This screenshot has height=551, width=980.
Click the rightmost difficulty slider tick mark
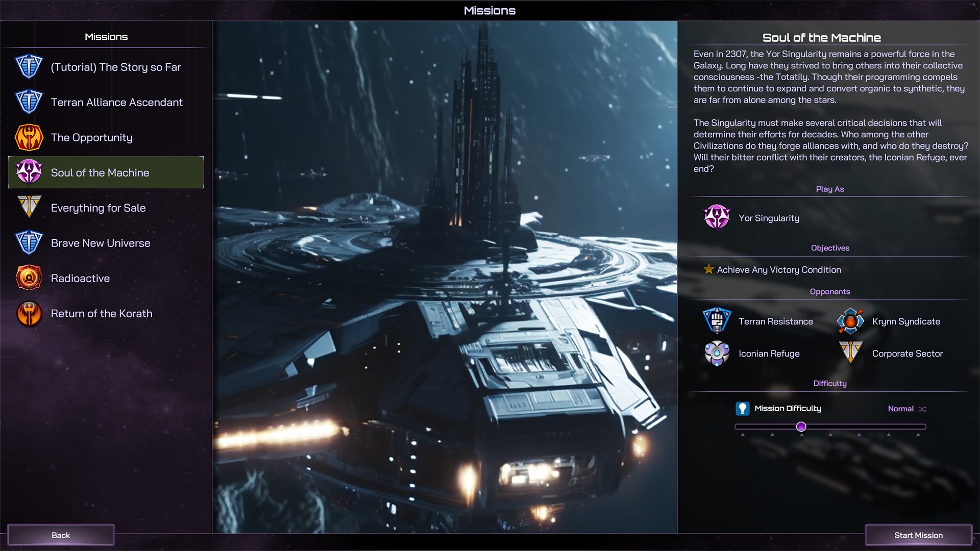click(x=918, y=435)
